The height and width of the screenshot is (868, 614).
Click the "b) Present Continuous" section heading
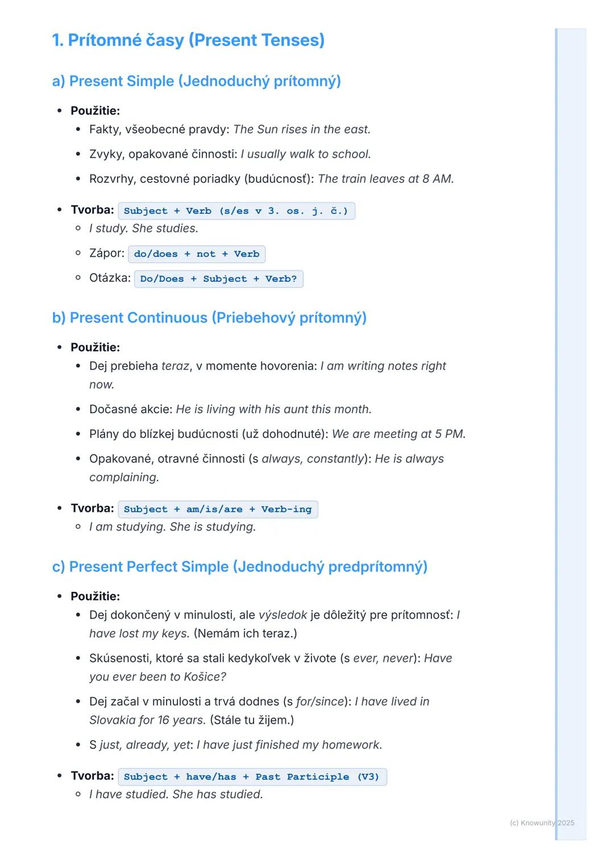209,318
